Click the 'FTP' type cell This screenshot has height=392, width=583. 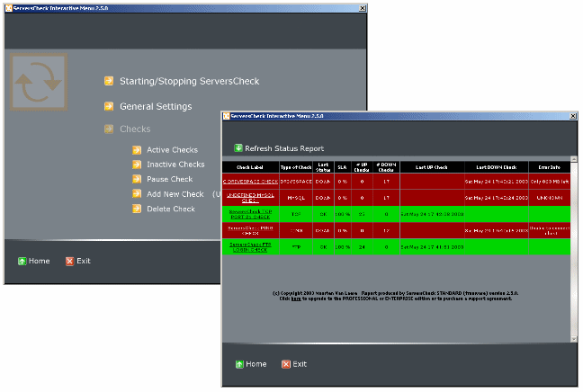(296, 247)
